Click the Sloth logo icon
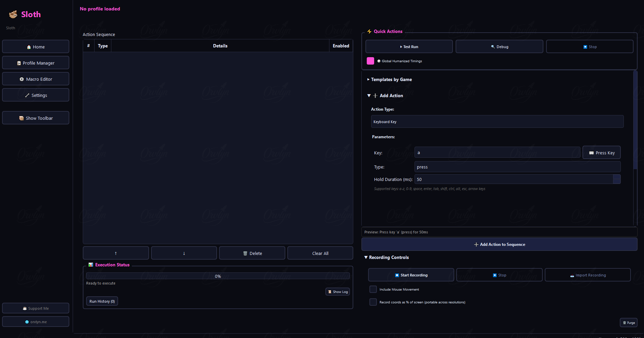 (13, 14)
